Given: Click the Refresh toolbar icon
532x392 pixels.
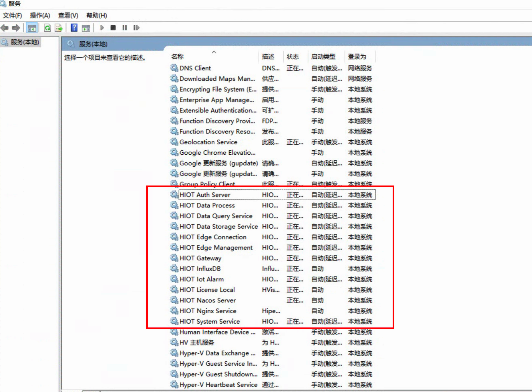Looking at the screenshot, I should click(x=47, y=28).
